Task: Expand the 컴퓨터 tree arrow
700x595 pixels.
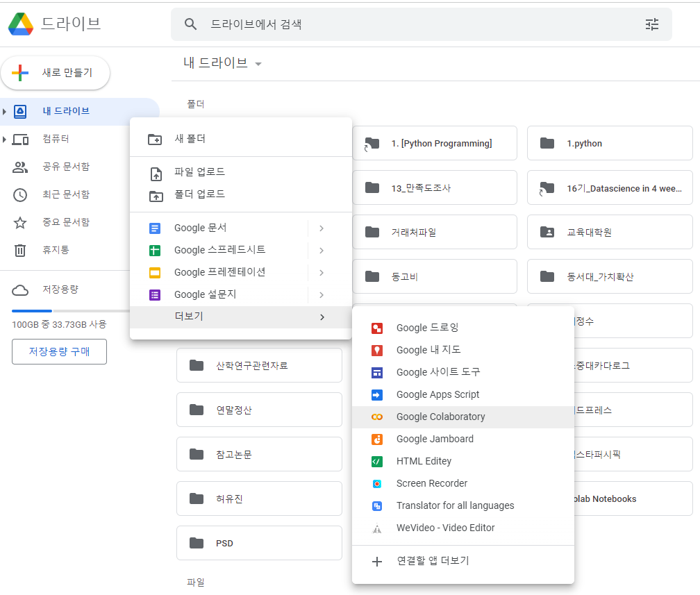Action: 4,140
